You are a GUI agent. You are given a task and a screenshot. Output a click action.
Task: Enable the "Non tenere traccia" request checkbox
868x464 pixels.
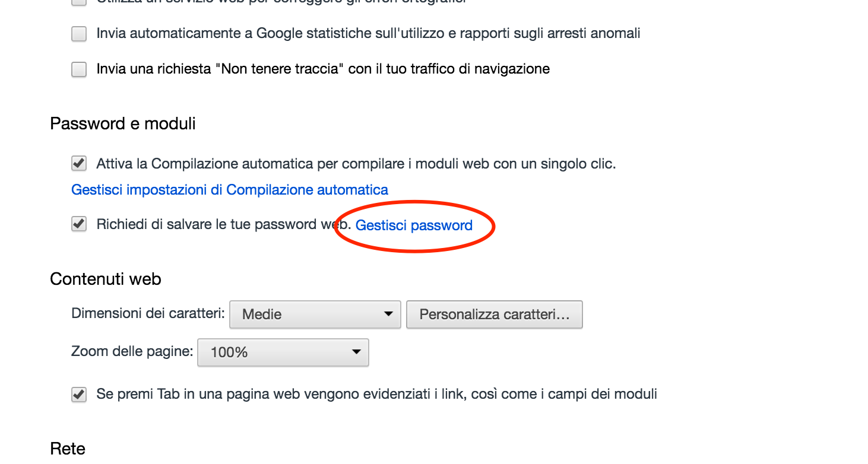click(x=78, y=69)
